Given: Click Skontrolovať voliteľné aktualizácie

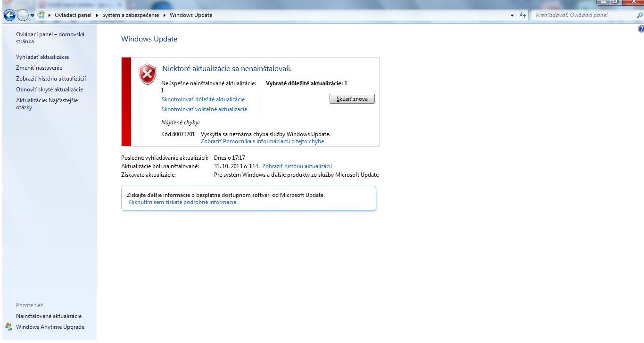Looking at the screenshot, I should (x=204, y=109).
